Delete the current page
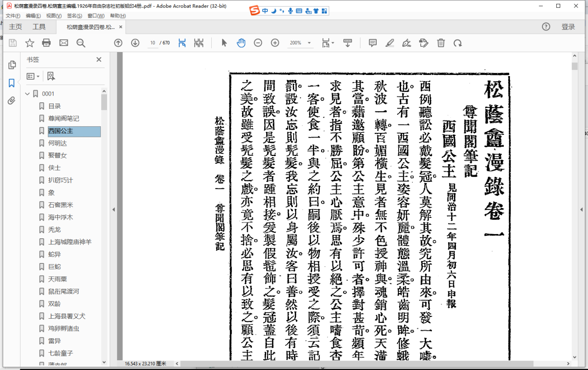Image resolution: width=588 pixels, height=370 pixels. click(x=441, y=43)
